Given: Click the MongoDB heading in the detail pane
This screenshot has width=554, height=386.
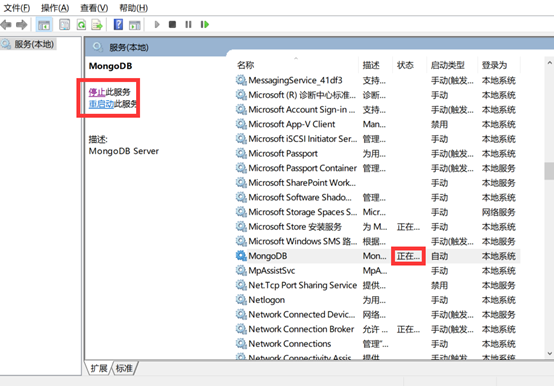Looking at the screenshot, I should [x=110, y=66].
